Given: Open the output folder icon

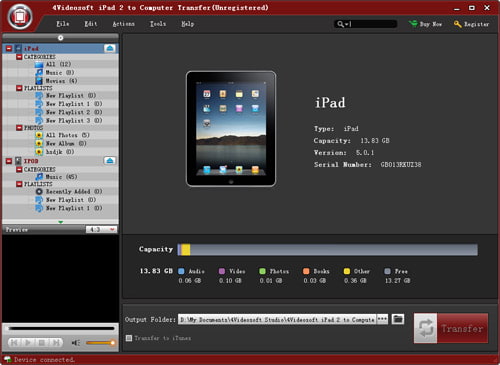Looking at the screenshot, I should tap(398, 319).
